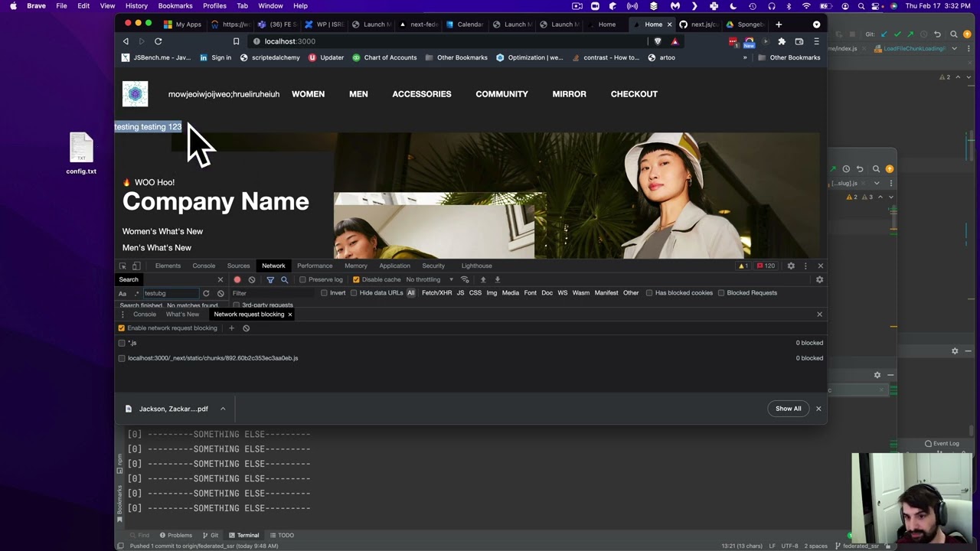This screenshot has height=551, width=980.
Task: Enable the 892 chunk blocking pattern
Action: click(x=122, y=358)
